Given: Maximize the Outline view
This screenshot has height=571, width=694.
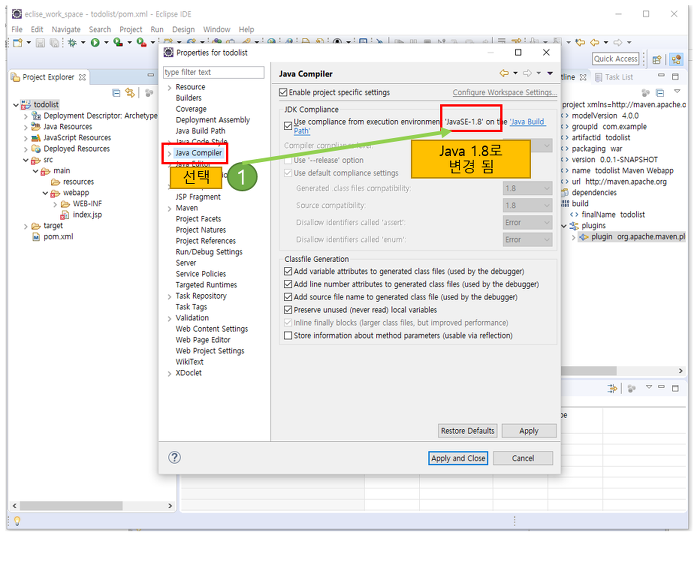Looking at the screenshot, I should click(x=675, y=77).
